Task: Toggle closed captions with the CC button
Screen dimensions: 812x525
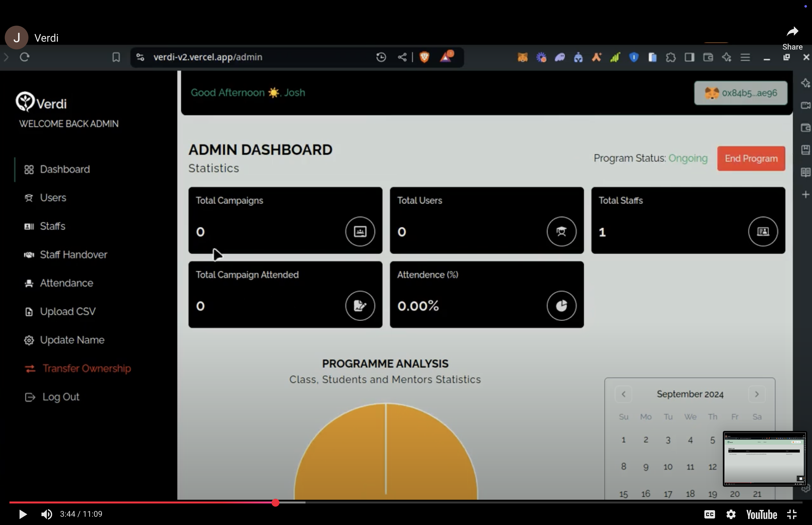Action: (x=710, y=514)
